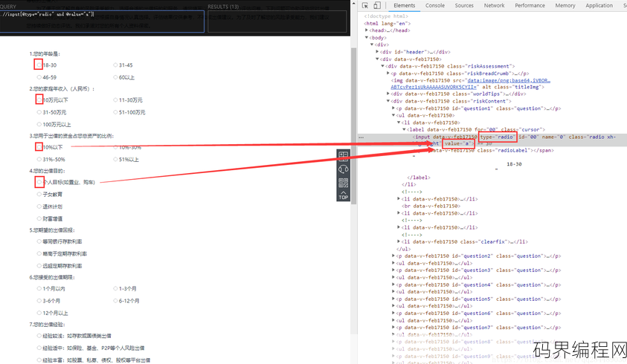627x364 pixels.
Task: Expand the p class="riskBreadCrumb" node
Action: tap(388, 74)
